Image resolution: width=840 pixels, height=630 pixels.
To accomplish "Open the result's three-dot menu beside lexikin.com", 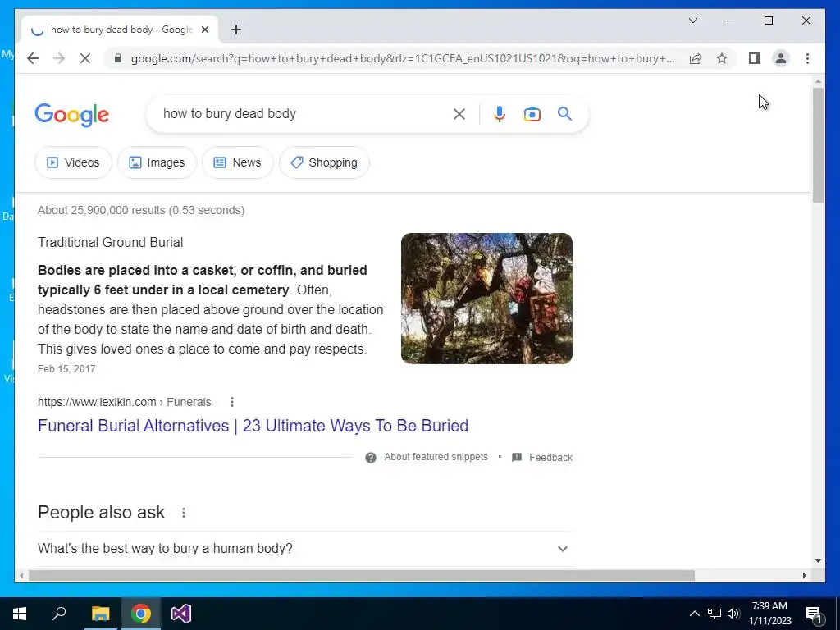I will [232, 402].
